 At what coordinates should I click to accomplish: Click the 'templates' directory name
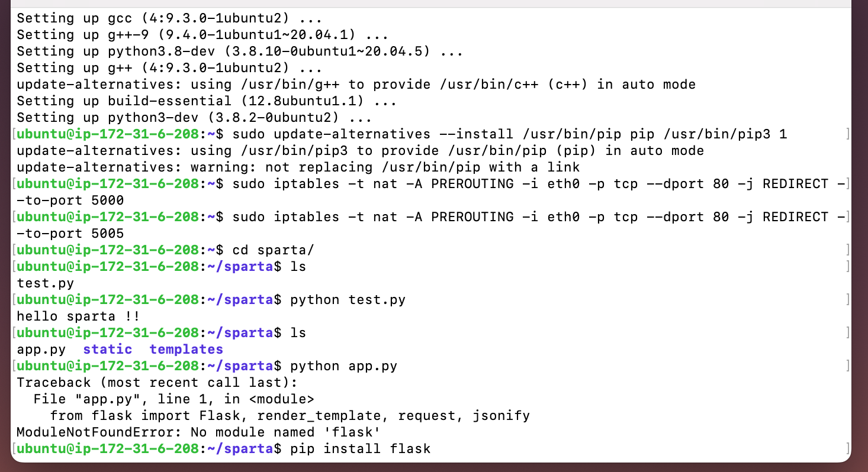click(186, 350)
